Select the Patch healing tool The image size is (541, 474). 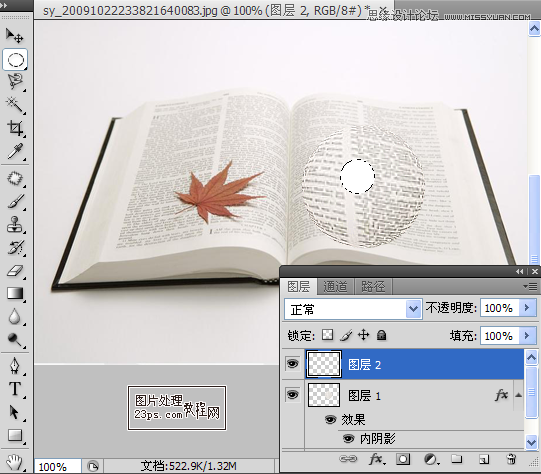[15, 179]
